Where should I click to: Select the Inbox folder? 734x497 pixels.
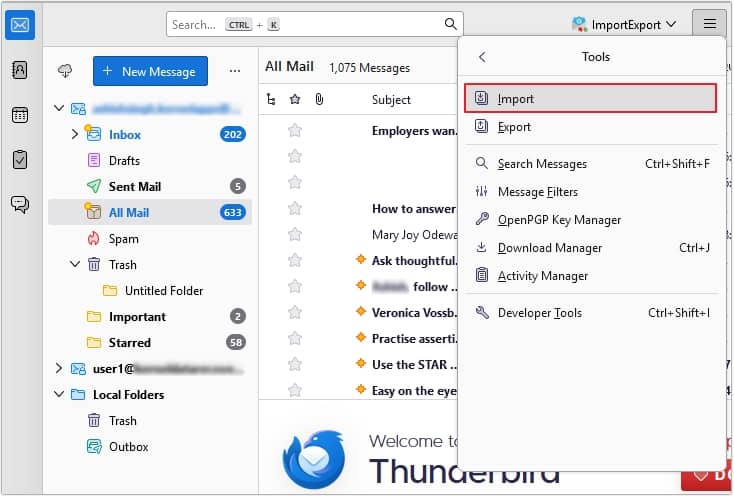150,134
